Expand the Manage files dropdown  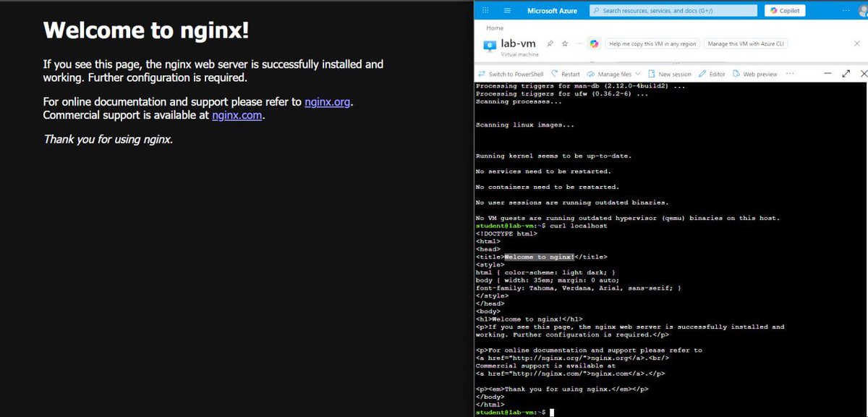613,74
